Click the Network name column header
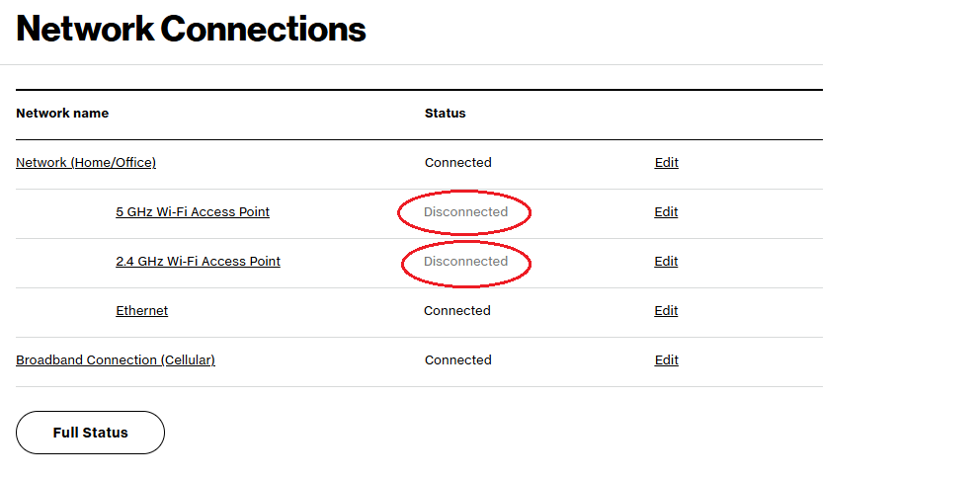Viewport: 980px width, 477px height. 62,114
